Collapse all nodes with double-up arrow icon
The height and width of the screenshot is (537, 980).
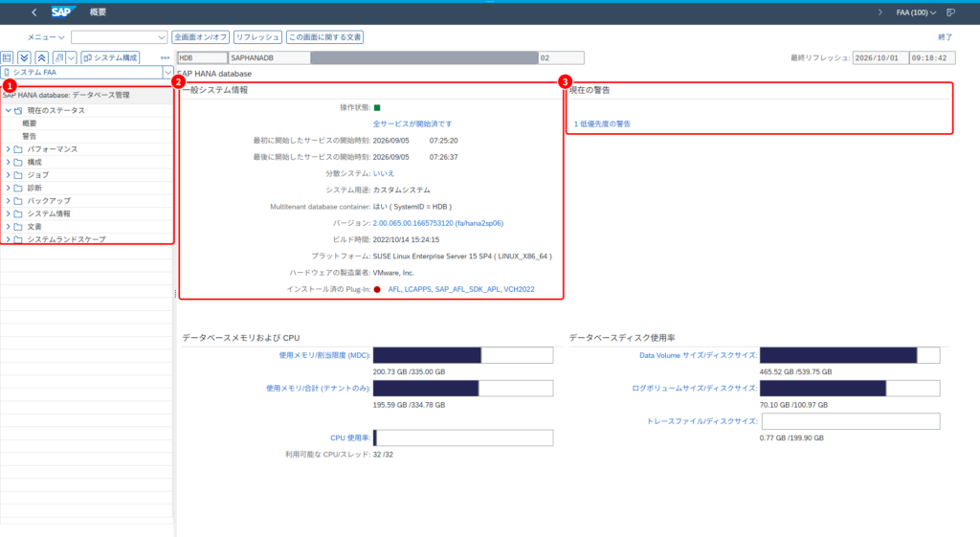tap(41, 57)
